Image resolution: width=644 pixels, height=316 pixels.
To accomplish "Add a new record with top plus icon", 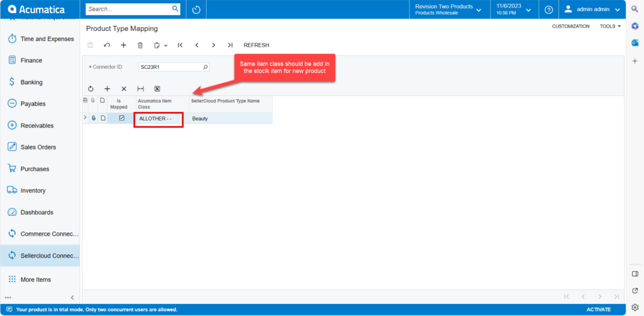I will 123,45.
